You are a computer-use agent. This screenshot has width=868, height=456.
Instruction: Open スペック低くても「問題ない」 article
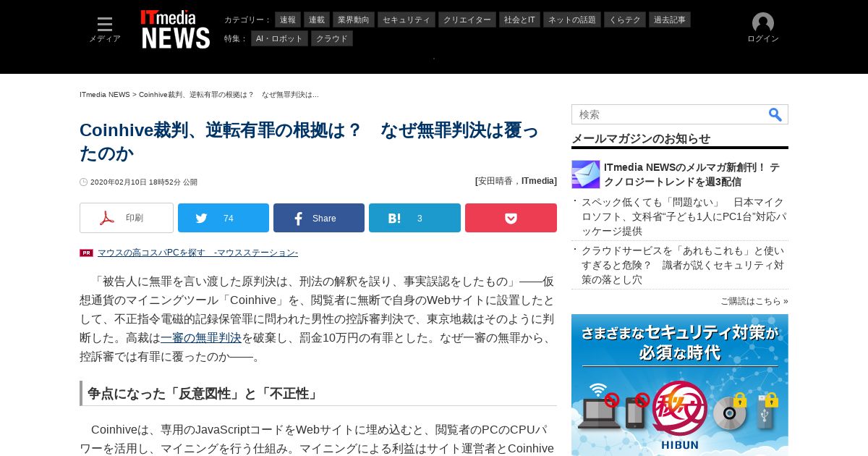[683, 216]
